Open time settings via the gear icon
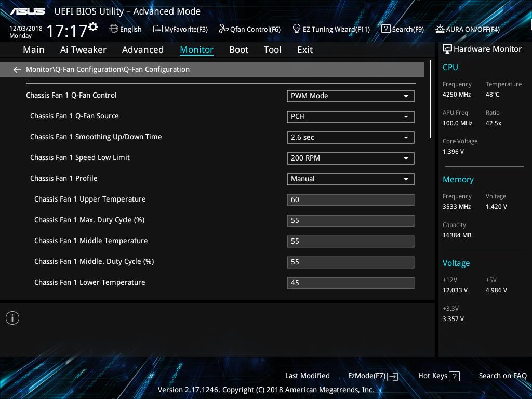Screen dimensions: 532x399 pyautogui.click(x=93, y=26)
